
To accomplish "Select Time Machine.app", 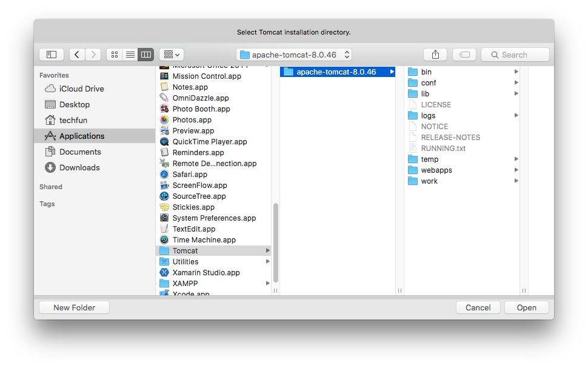I will pos(214,239).
